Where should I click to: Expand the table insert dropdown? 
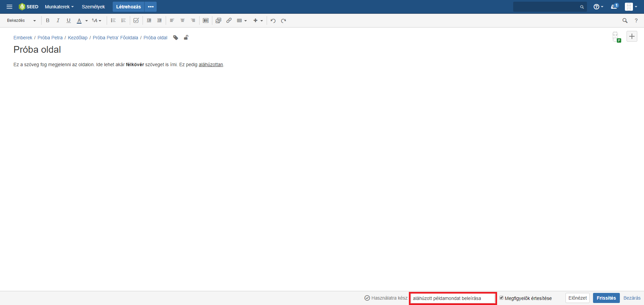coord(242,20)
